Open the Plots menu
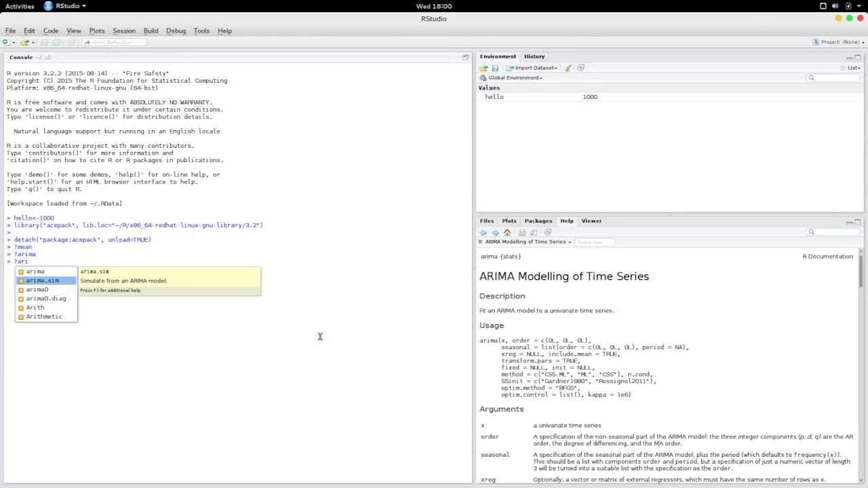Viewport: 868px width, 488px height. [x=97, y=30]
